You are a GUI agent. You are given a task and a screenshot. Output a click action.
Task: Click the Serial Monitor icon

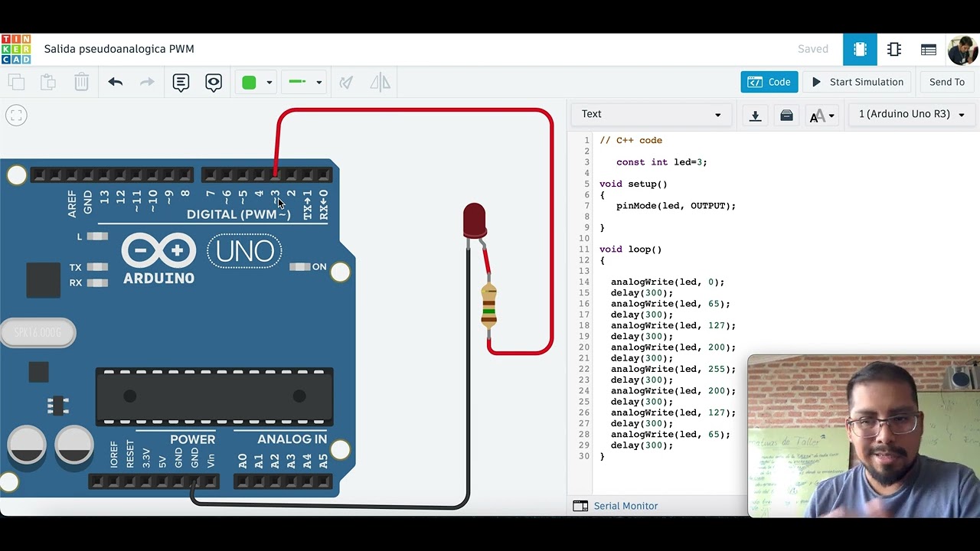click(x=580, y=506)
